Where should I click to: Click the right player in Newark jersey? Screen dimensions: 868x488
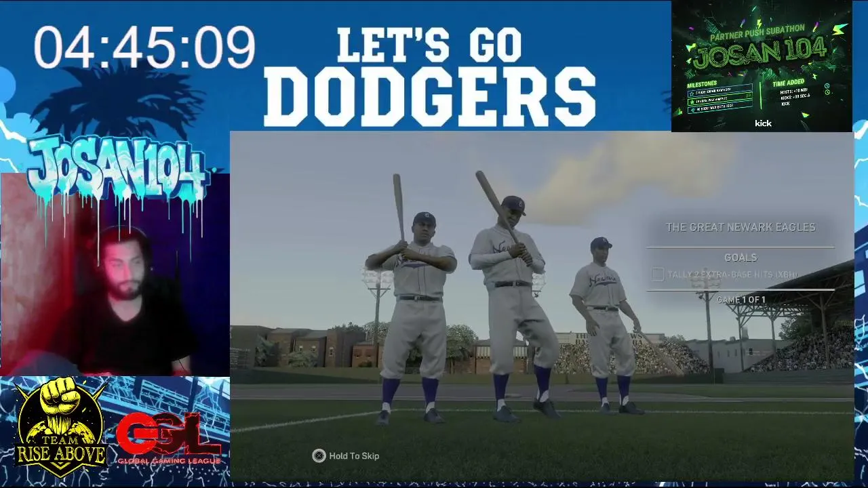click(608, 325)
